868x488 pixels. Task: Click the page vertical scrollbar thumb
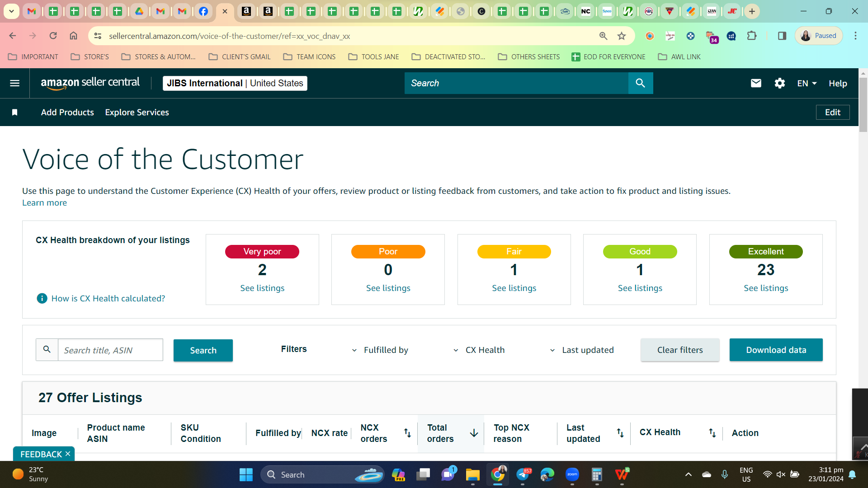coord(863,104)
